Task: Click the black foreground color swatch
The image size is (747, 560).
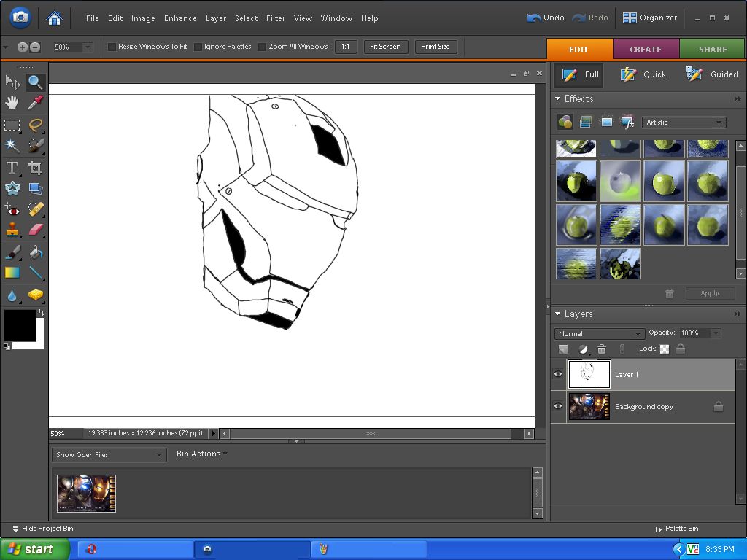Action: click(19, 325)
